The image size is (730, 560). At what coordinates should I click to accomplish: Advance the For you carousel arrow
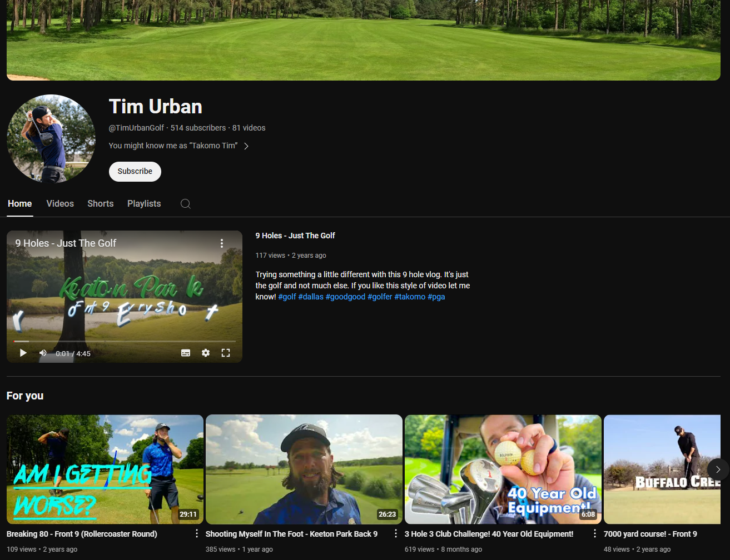718,469
